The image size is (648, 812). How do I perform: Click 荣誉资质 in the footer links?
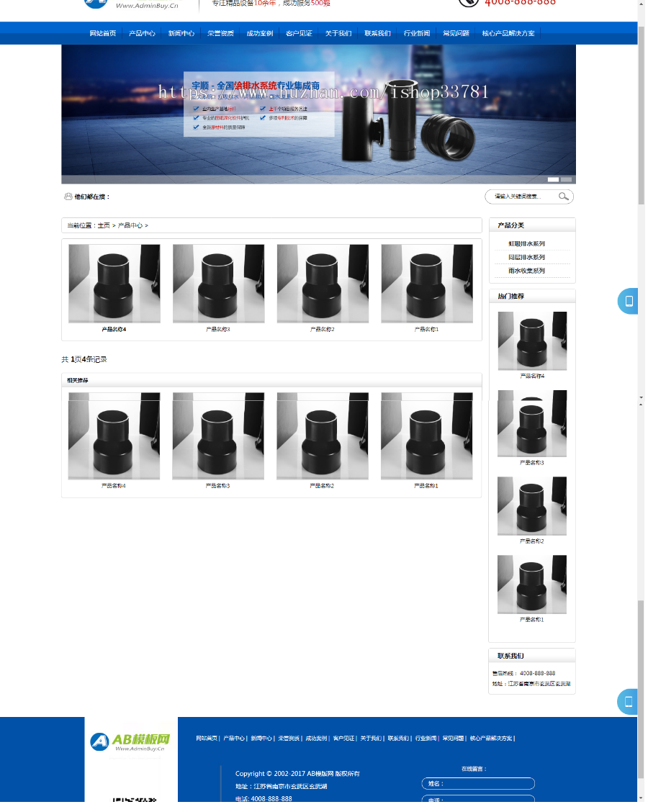(x=289, y=738)
